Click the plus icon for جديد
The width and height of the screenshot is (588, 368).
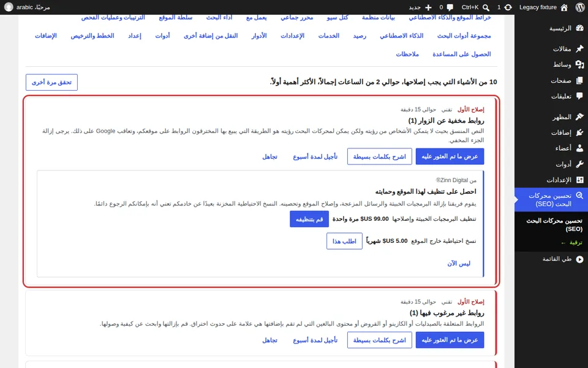(x=428, y=7)
